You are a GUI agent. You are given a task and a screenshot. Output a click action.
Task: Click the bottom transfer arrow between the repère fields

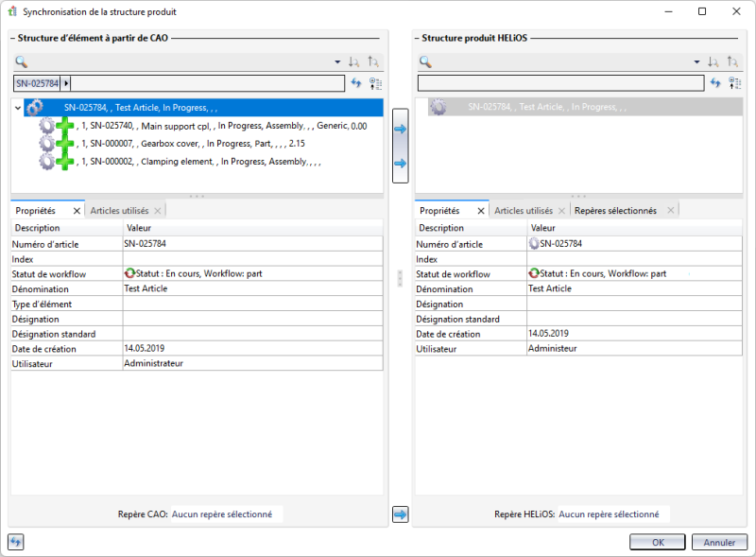400,514
